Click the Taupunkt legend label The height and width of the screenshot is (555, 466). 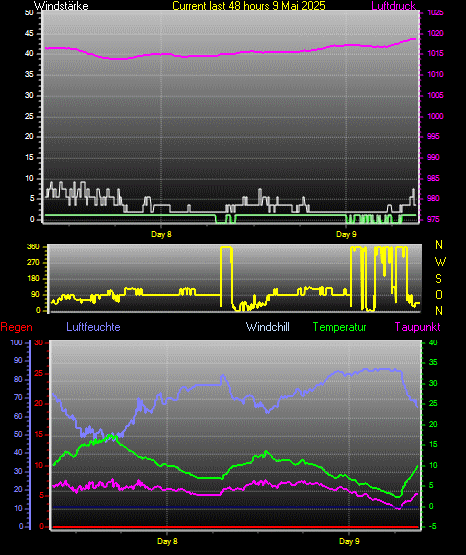tap(417, 327)
